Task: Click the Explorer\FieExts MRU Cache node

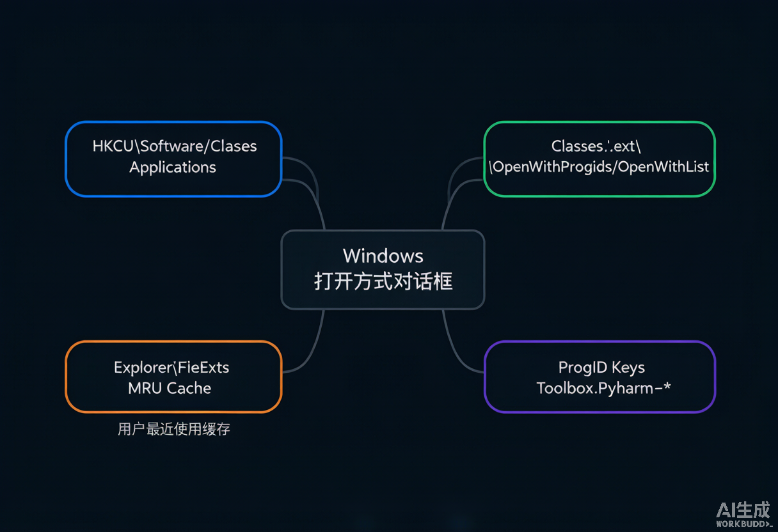Action: (x=173, y=377)
